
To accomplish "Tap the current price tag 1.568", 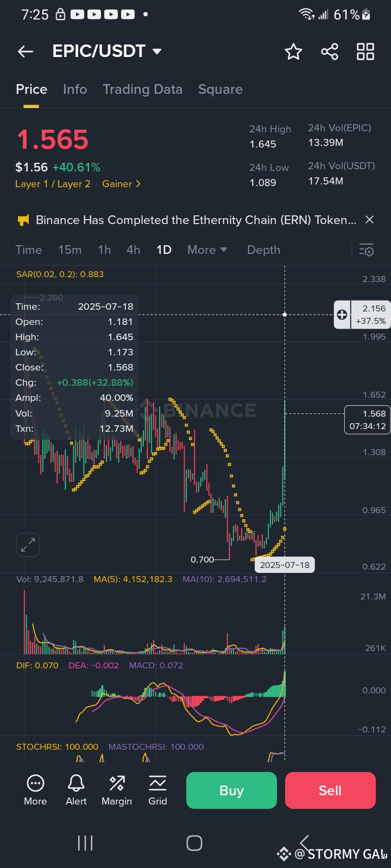I will coord(367,419).
